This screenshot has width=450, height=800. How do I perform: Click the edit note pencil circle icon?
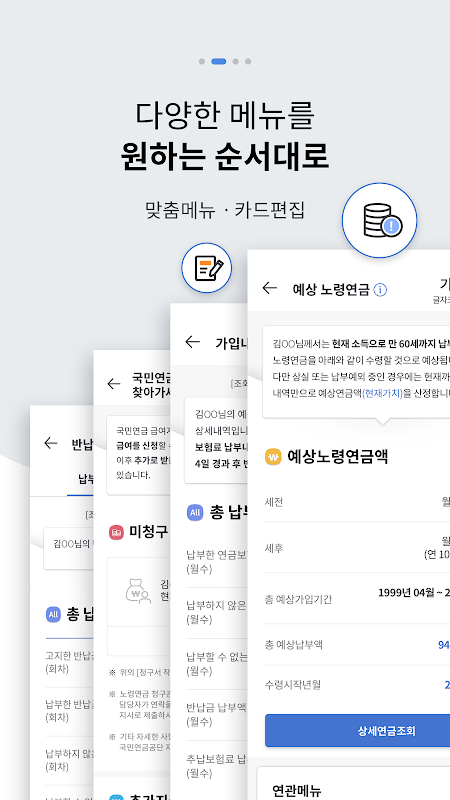tap(207, 268)
